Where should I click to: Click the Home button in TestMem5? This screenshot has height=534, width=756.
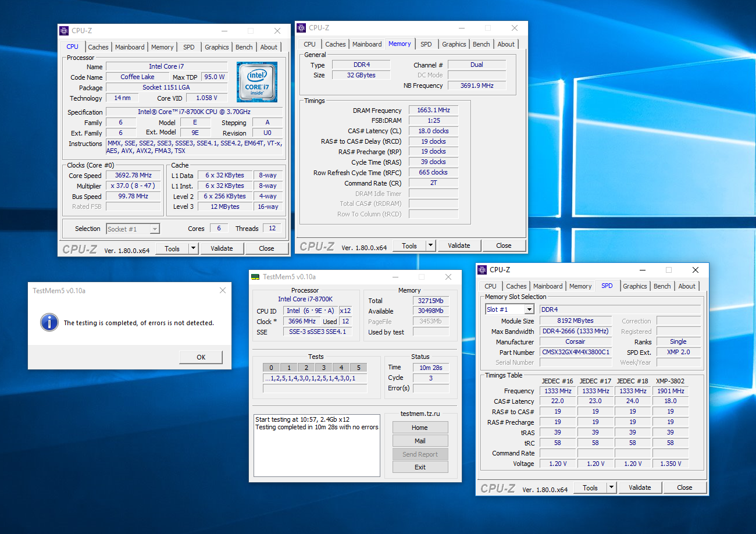[420, 428]
